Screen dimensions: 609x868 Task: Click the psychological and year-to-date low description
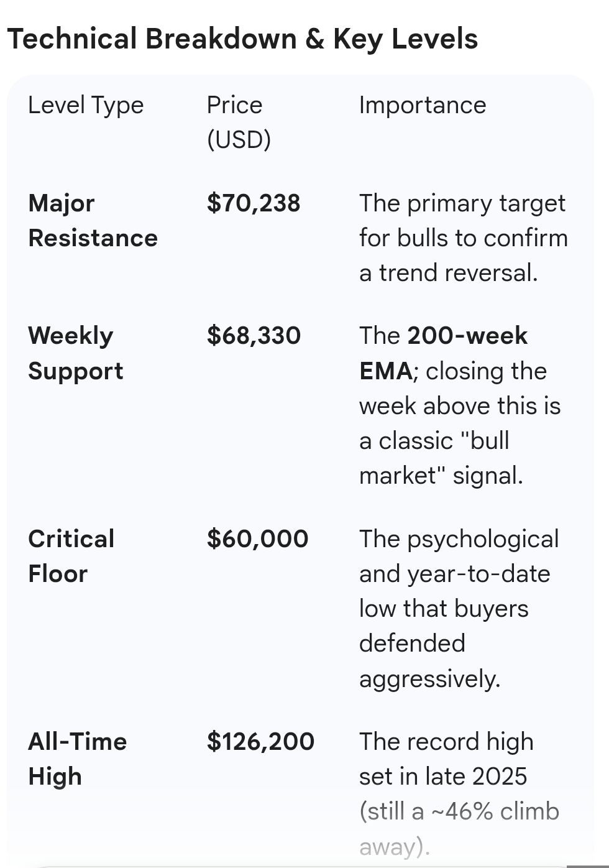click(459, 609)
